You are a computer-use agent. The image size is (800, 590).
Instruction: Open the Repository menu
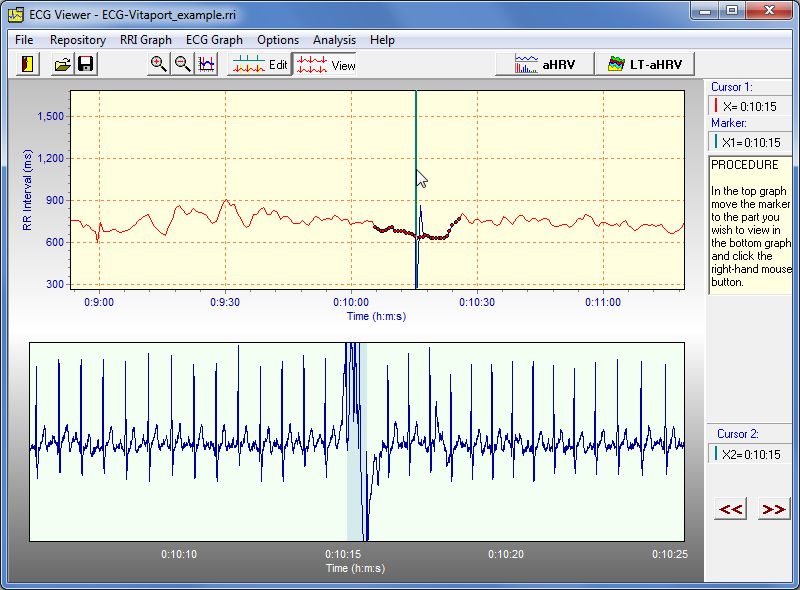tap(78, 40)
